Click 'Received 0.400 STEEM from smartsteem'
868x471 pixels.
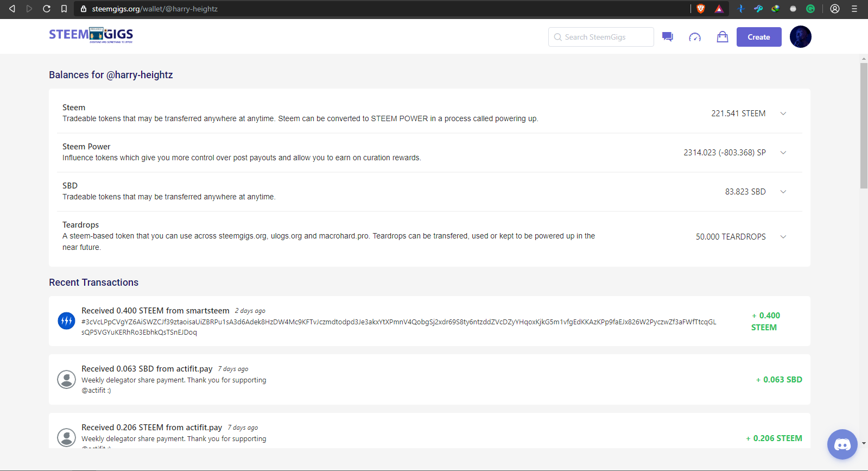155,311
